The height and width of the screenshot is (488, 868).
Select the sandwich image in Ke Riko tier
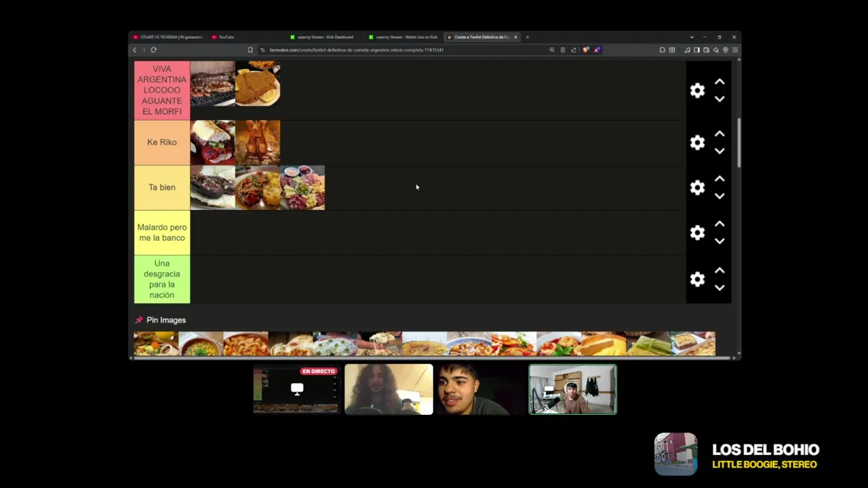[212, 142]
